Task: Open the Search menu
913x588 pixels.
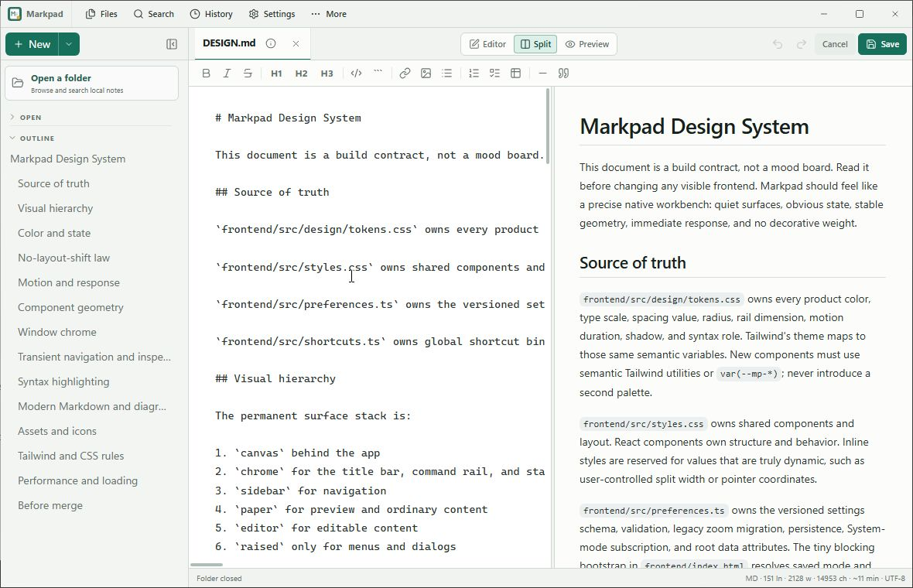Action: point(154,14)
